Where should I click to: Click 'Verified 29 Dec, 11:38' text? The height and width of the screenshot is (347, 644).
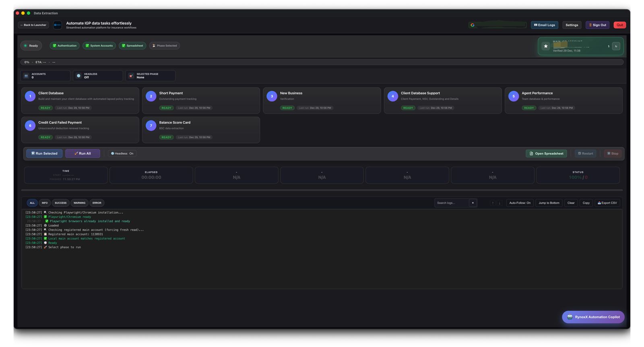pos(566,51)
